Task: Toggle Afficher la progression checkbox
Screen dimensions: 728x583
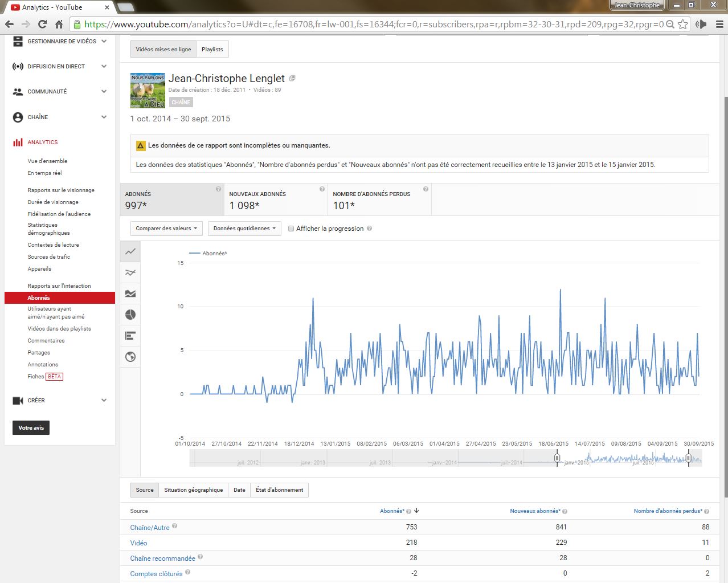Action: pyautogui.click(x=291, y=229)
